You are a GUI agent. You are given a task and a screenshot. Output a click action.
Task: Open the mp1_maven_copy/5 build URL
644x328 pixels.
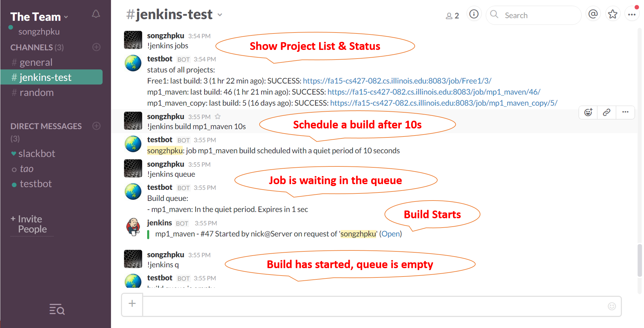tap(444, 103)
